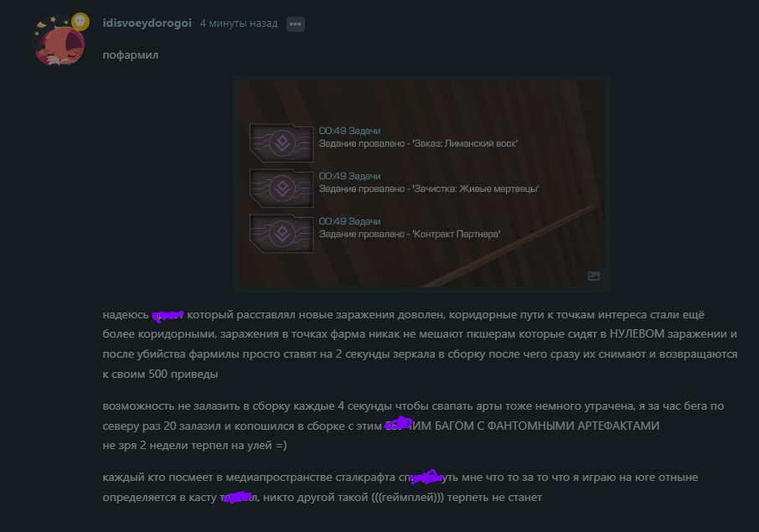Open the three-dots post options menu
This screenshot has height=532, width=759.
point(295,23)
